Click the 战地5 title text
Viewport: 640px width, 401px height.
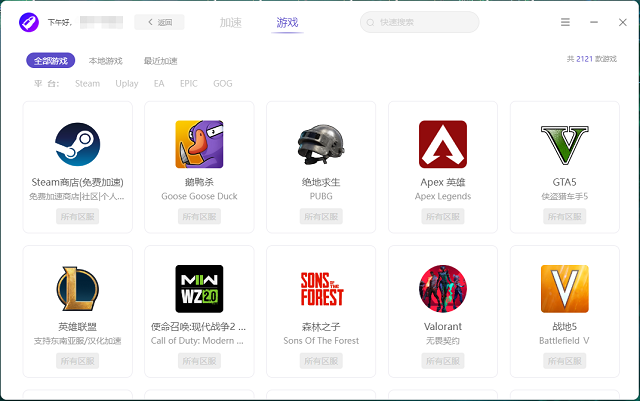[x=564, y=327]
